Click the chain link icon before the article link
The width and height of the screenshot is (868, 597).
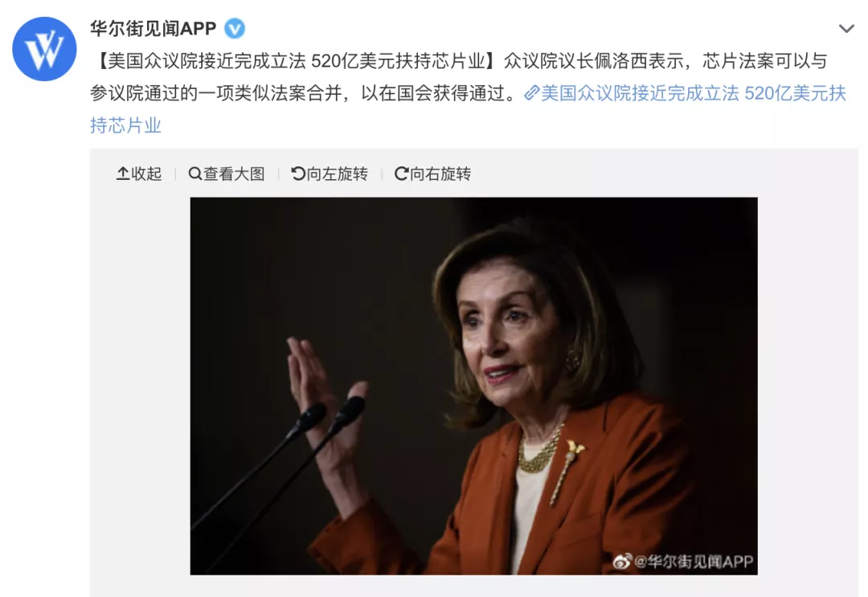pyautogui.click(x=531, y=93)
